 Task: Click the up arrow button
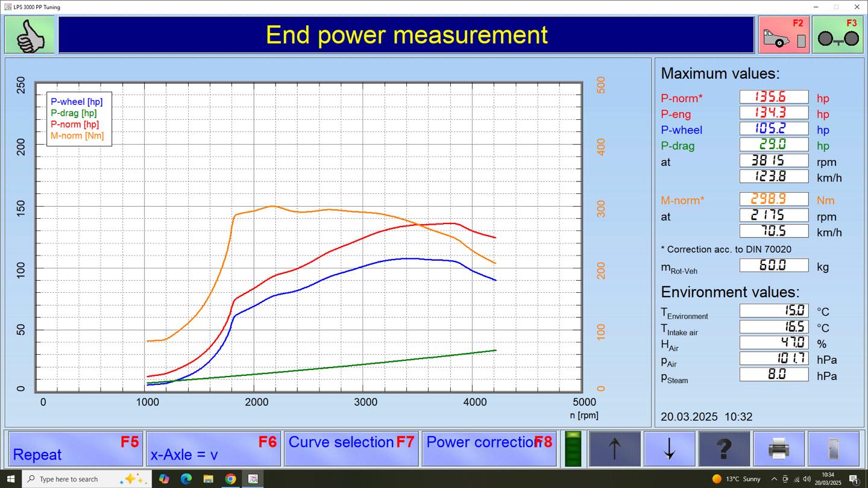(x=615, y=449)
